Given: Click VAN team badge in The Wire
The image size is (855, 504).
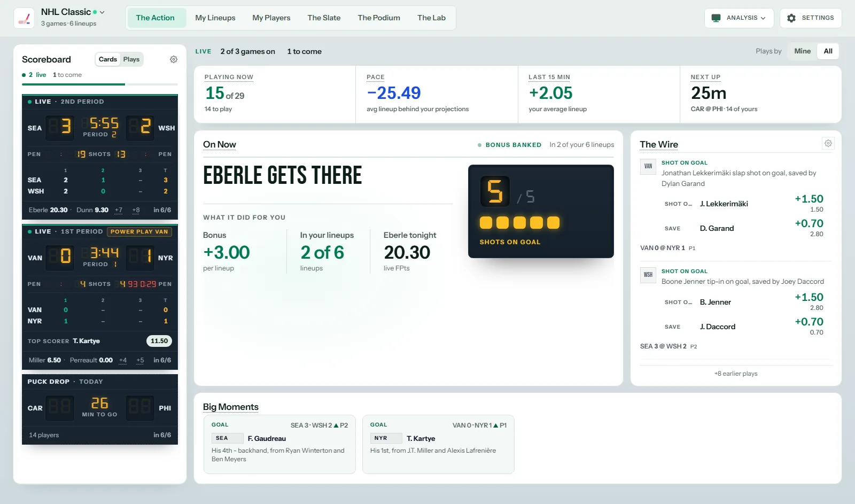Looking at the screenshot, I should 648,166.
